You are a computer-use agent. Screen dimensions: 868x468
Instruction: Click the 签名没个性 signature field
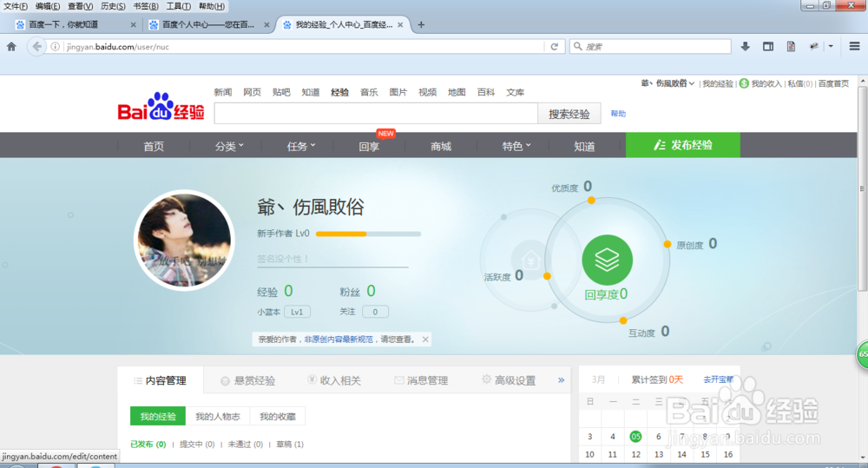[x=332, y=259]
